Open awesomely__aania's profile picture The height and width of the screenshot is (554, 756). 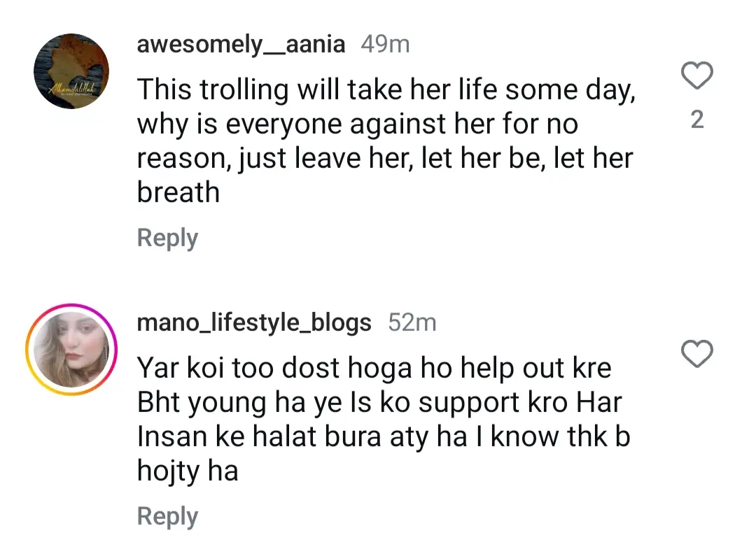click(x=72, y=71)
